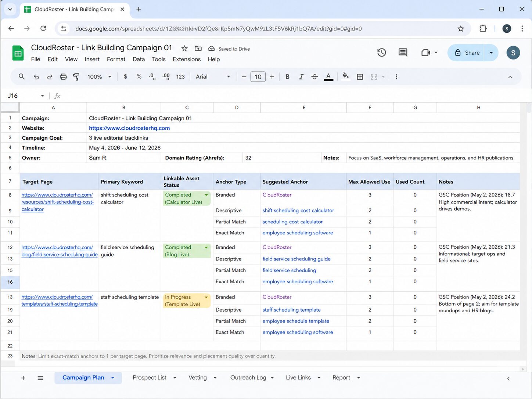Viewport: 532px width, 399px height.
Task: Toggle Bold formatting
Action: [287, 77]
